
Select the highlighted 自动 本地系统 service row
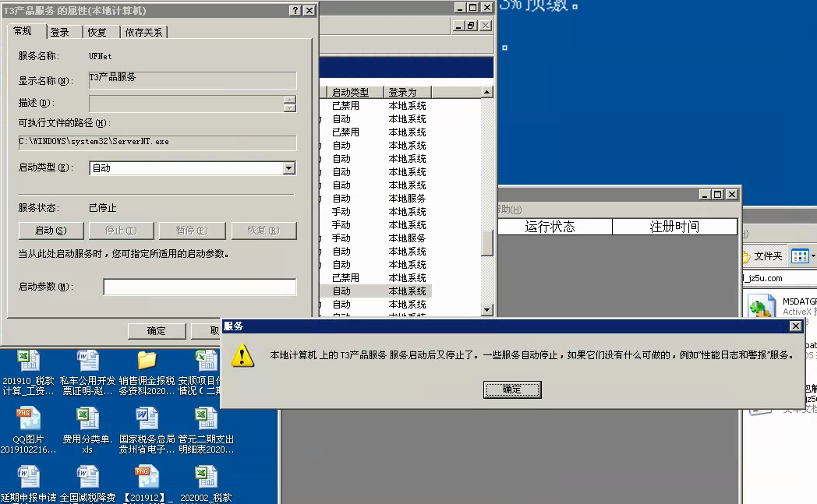[377, 291]
